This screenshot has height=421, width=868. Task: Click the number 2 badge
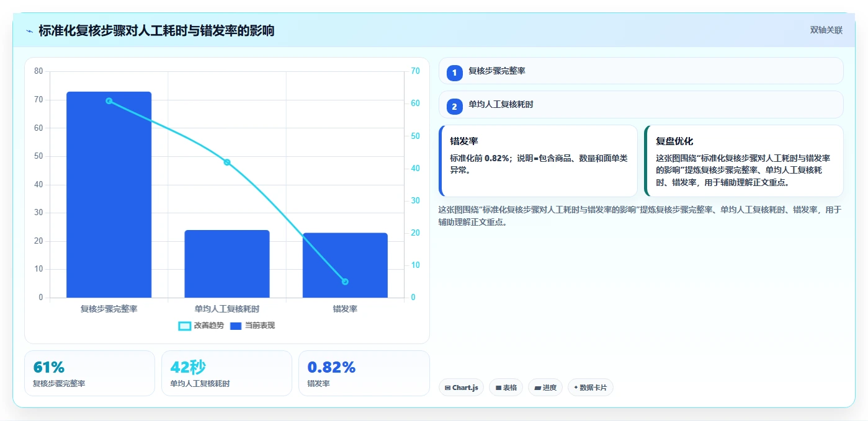[x=454, y=107]
